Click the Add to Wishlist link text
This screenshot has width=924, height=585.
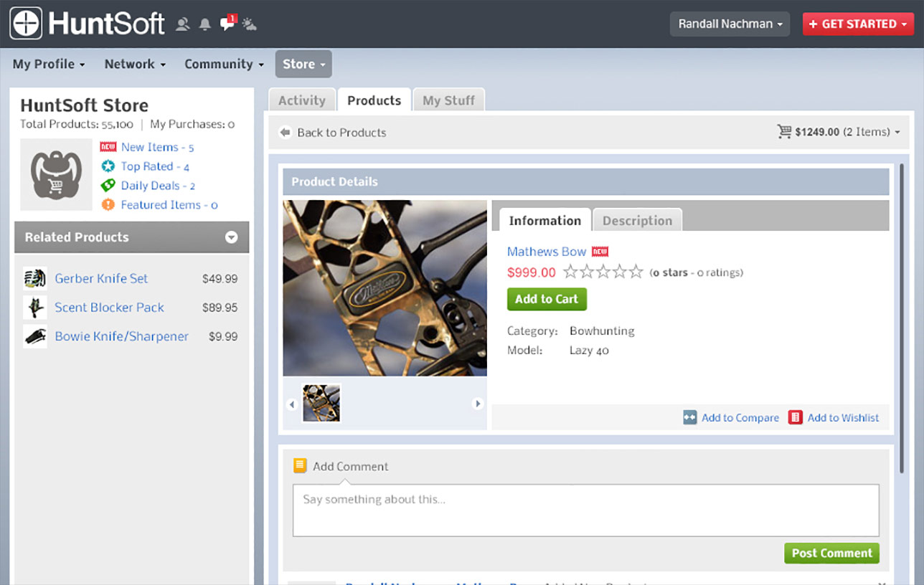point(843,417)
